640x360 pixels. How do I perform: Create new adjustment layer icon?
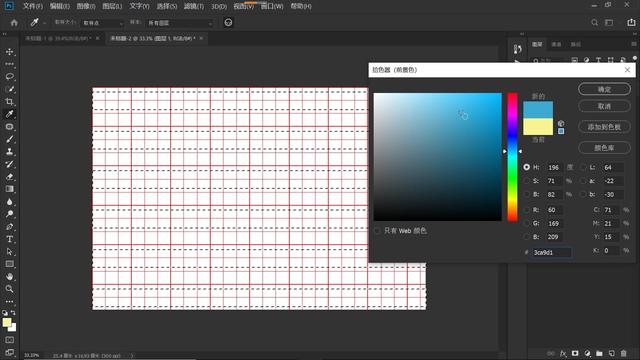(x=587, y=353)
